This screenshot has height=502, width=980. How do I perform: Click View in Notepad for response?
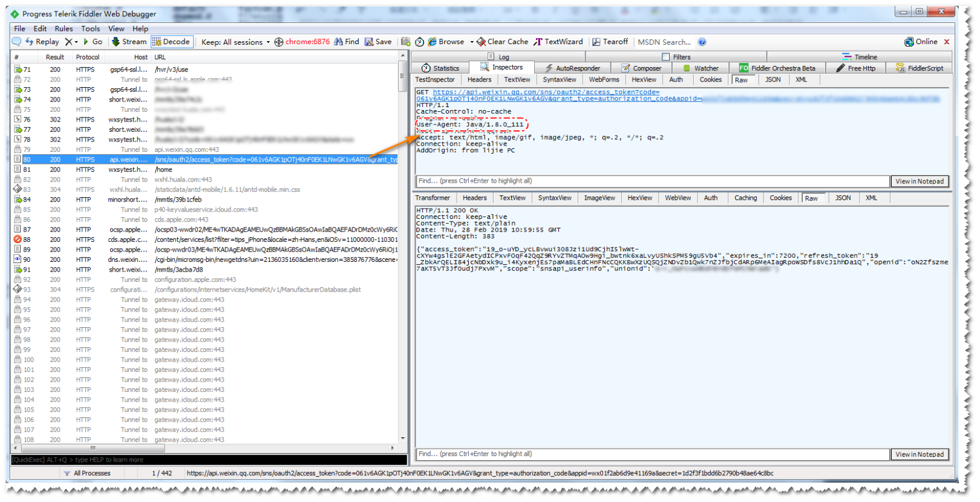[x=920, y=455]
